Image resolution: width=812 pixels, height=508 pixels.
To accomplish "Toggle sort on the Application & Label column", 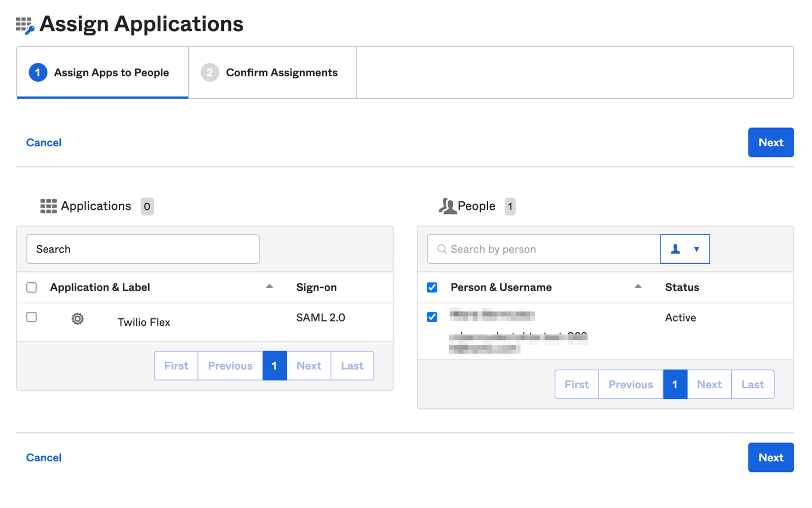I will point(269,286).
